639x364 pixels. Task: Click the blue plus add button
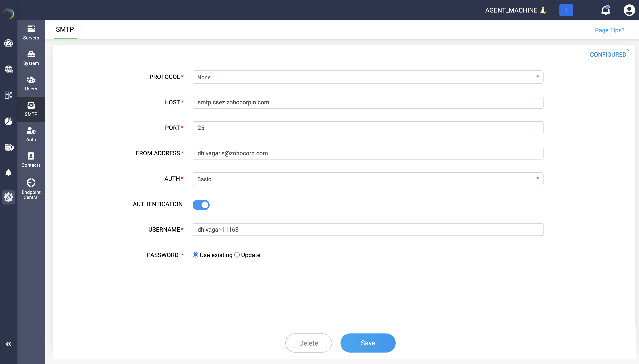pos(566,10)
